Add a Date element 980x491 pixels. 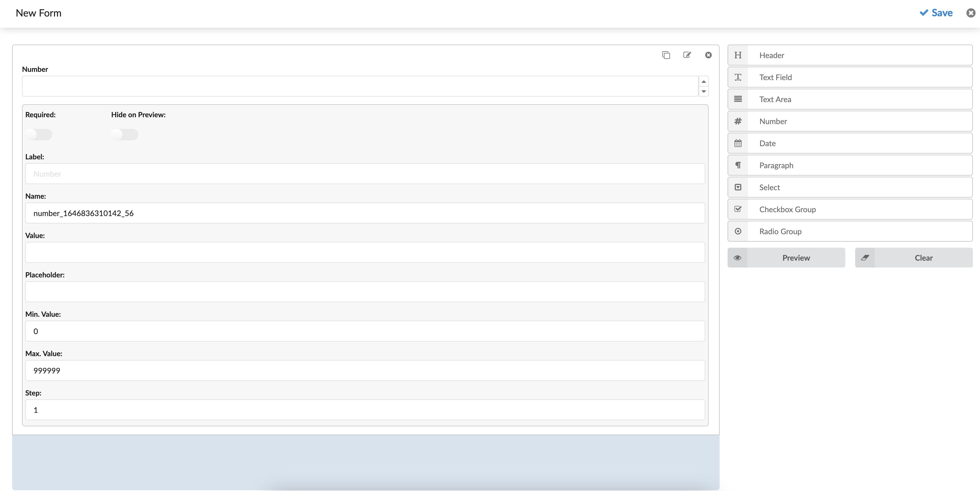click(x=850, y=143)
